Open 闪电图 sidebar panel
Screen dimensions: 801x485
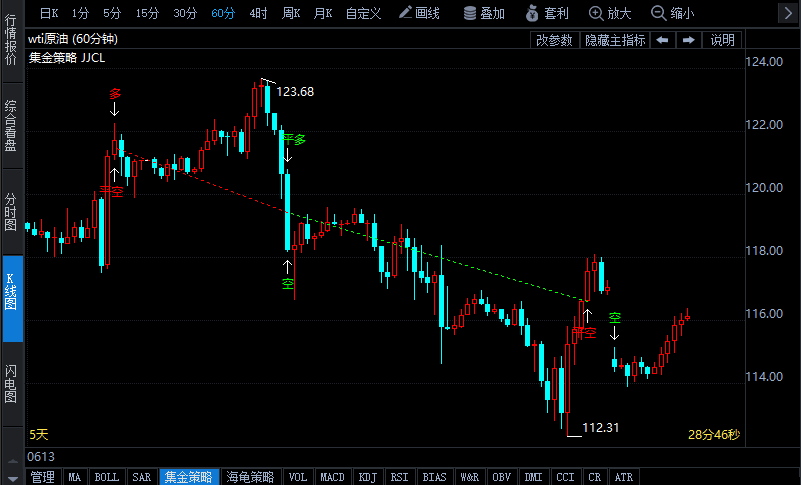tap(11, 384)
